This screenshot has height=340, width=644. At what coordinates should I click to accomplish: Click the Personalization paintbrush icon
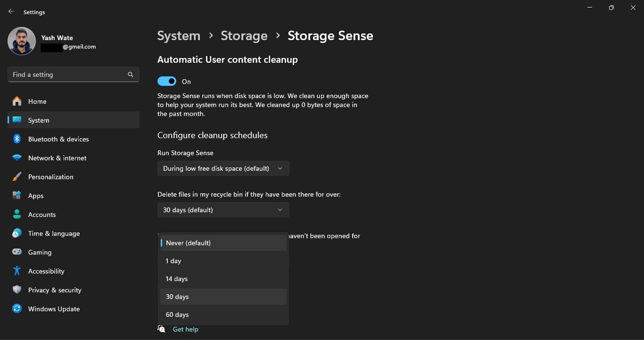[x=17, y=177]
